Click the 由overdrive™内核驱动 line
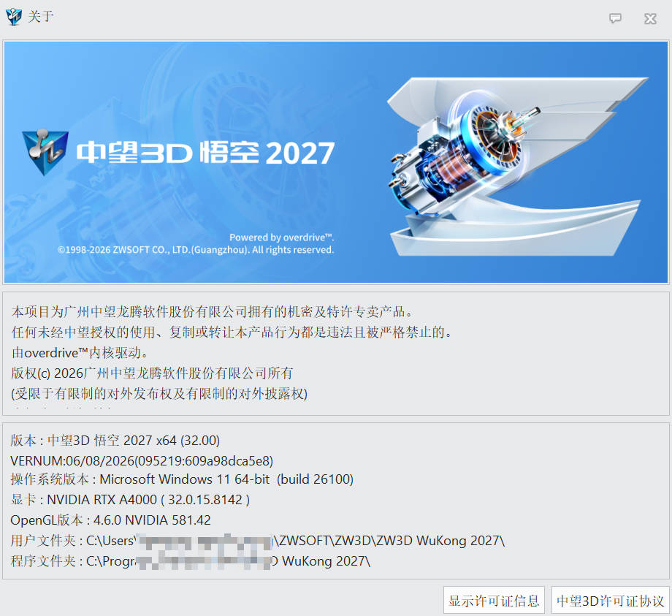 [x=80, y=352]
